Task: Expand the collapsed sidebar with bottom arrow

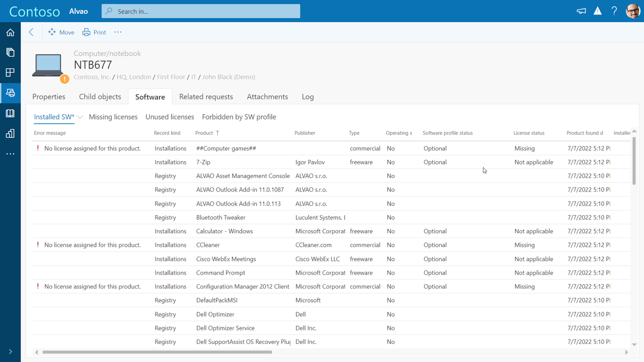Action: click(10, 351)
